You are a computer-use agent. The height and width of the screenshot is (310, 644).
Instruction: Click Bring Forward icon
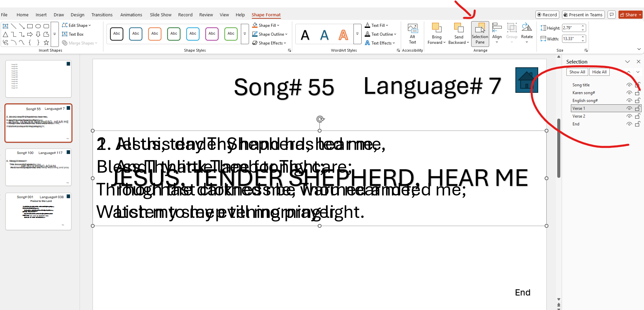tap(436, 28)
